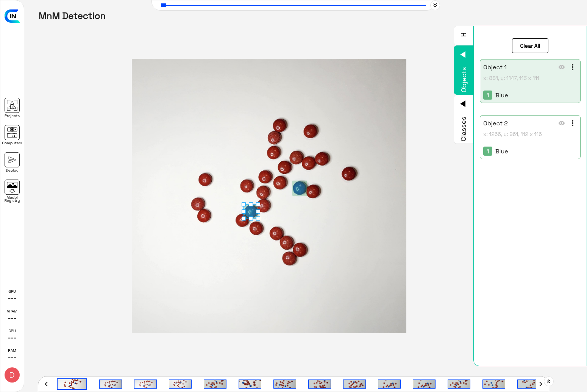Collapse the Objects panel arrow
Viewport: 587px width, 392px height.
(464, 54)
